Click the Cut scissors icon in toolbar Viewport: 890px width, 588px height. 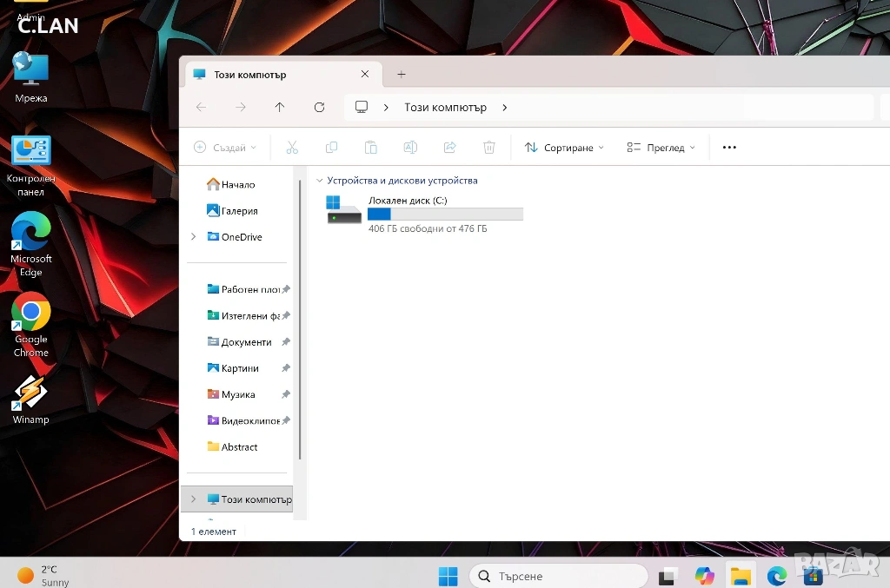(292, 148)
